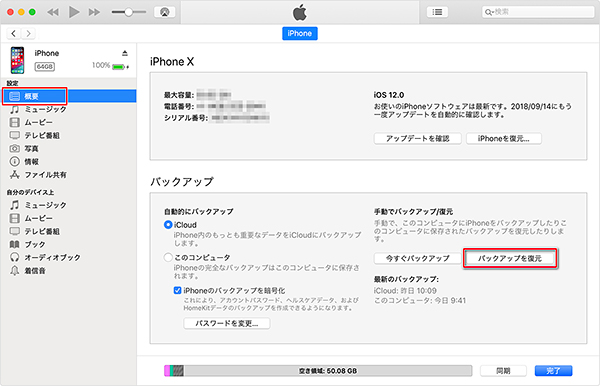Open the AirPlay output button
The image size is (600, 386).
click(165, 12)
